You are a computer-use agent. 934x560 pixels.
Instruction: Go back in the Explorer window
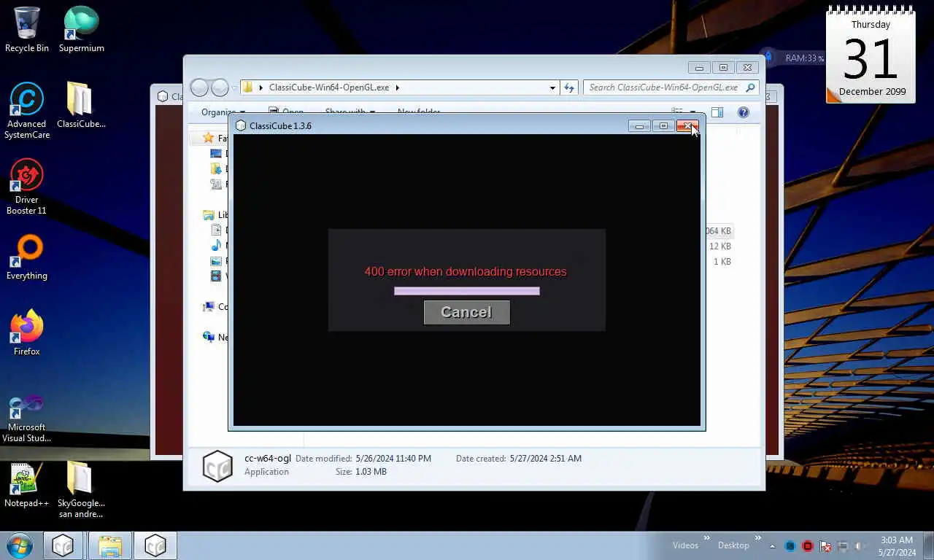199,87
